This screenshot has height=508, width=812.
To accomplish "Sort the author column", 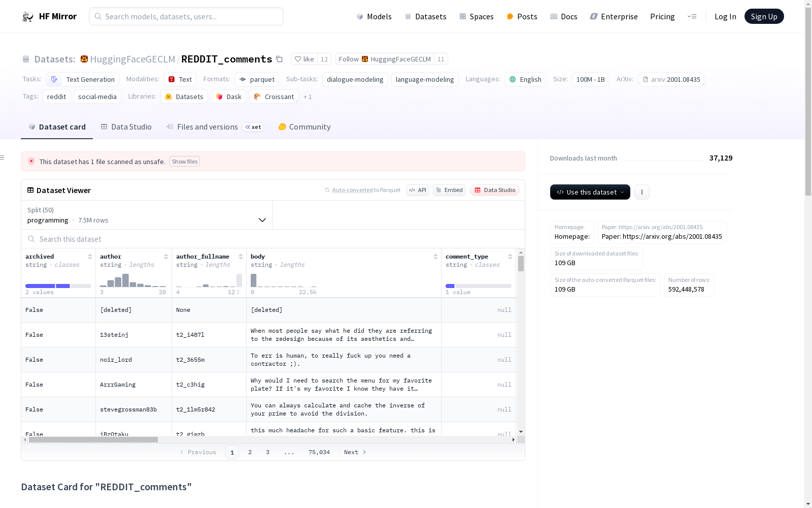I will point(166,257).
